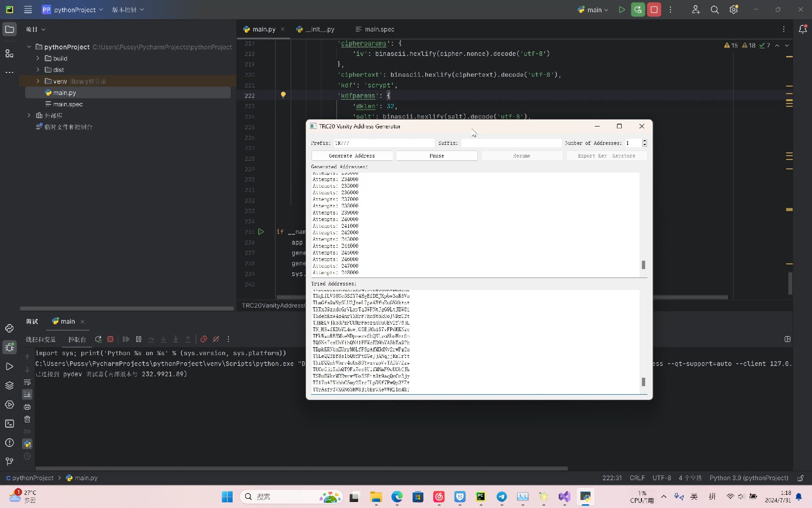Open the Structure tool window icon
Screen dimensions: 812x508
coord(9,53)
